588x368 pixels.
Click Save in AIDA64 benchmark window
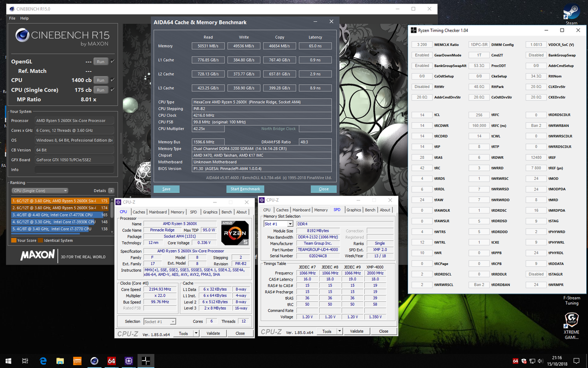coord(166,189)
